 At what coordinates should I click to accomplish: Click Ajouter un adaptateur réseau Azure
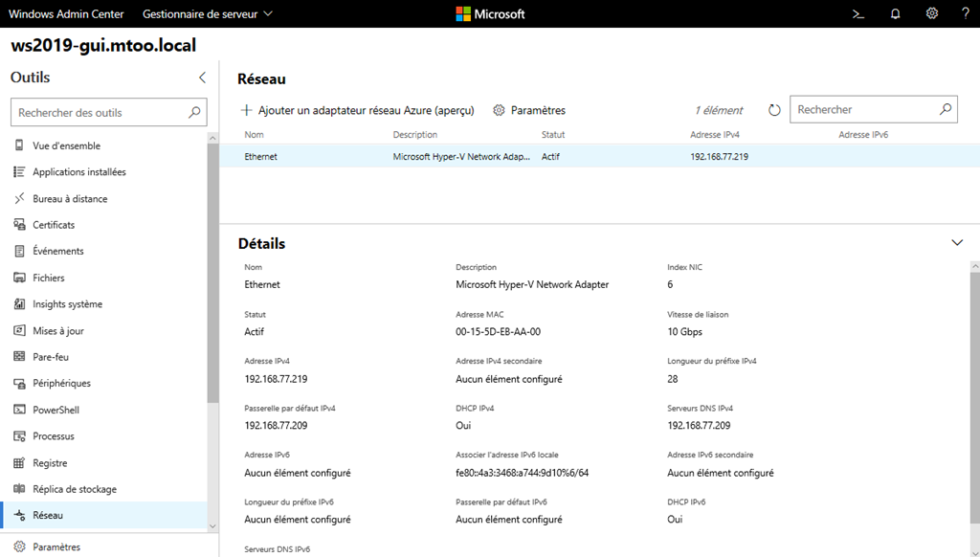(357, 110)
